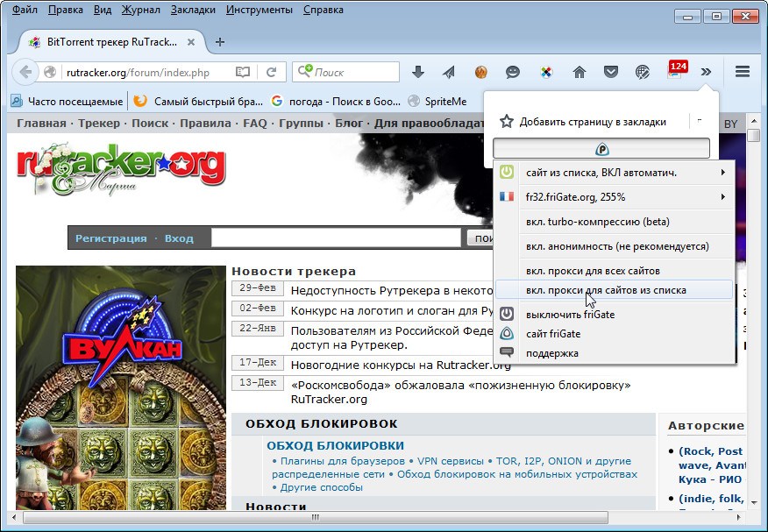Click the friGate button in overflow panel
Image resolution: width=768 pixels, height=532 pixels.
(x=601, y=149)
